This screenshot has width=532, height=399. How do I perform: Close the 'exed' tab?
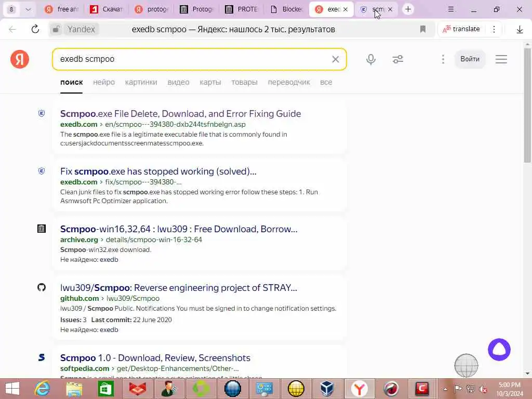[345, 9]
